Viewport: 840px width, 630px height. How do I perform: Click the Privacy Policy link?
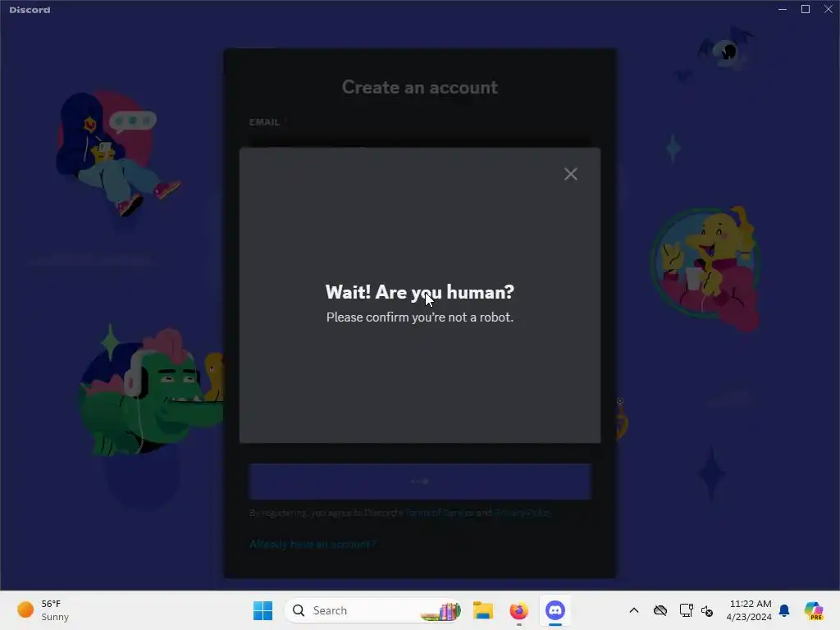pyautogui.click(x=523, y=513)
